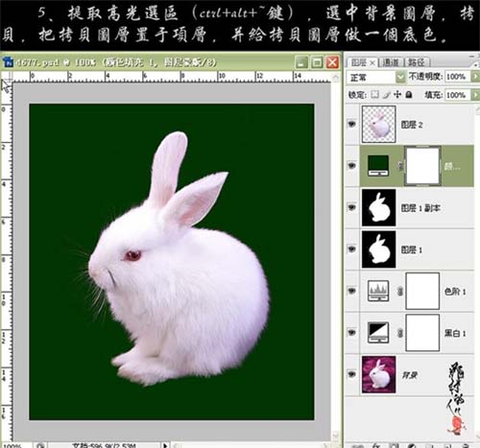Click the Photoshop document icon in title bar
This screenshot has width=480, height=448.
(8, 61)
